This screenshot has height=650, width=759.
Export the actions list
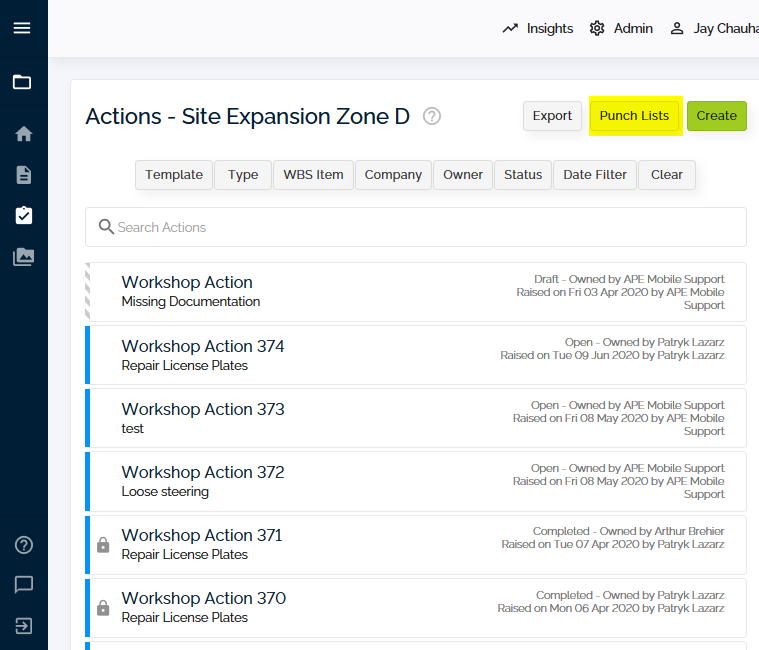pyautogui.click(x=552, y=116)
